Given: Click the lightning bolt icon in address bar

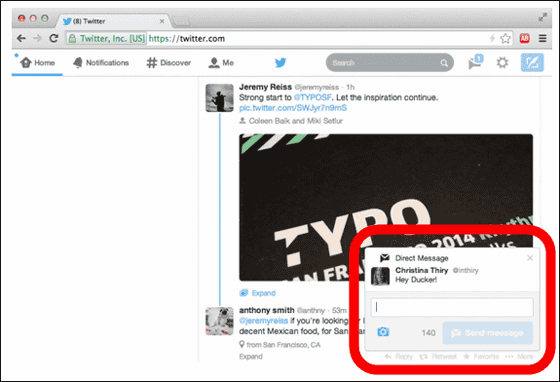Looking at the screenshot, I should tap(492, 38).
